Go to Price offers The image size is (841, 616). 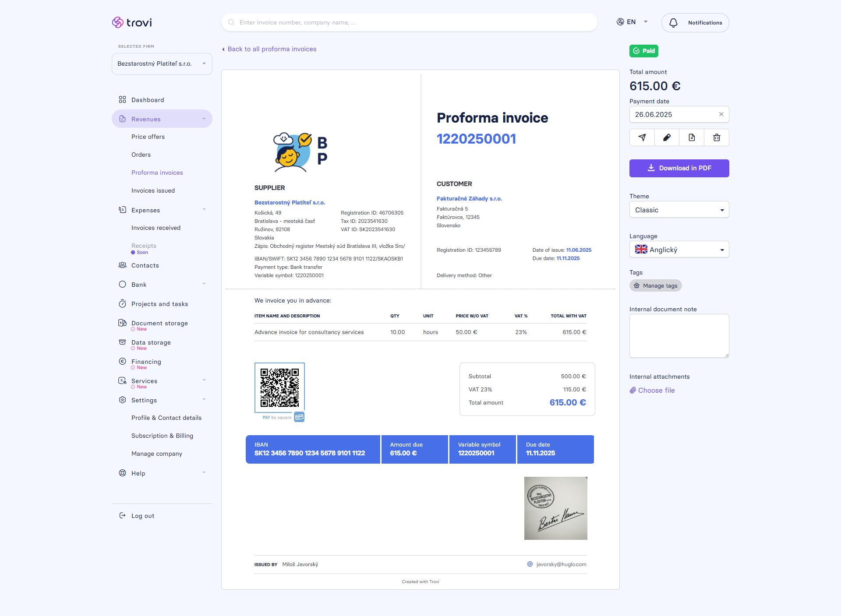pyautogui.click(x=148, y=137)
